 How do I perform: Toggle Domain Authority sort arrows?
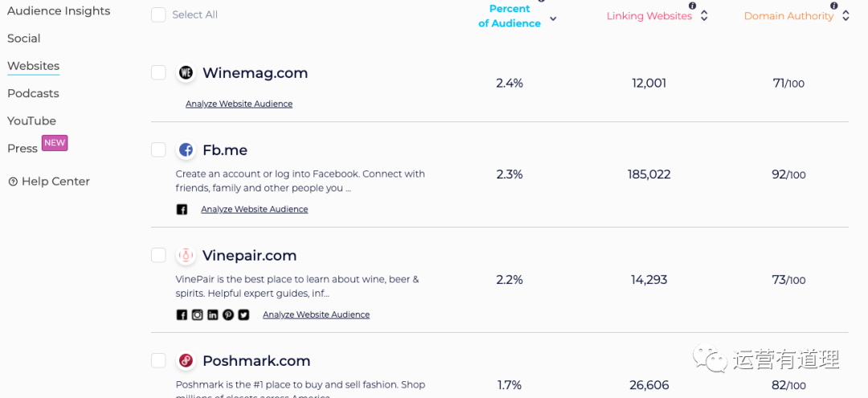point(845,16)
